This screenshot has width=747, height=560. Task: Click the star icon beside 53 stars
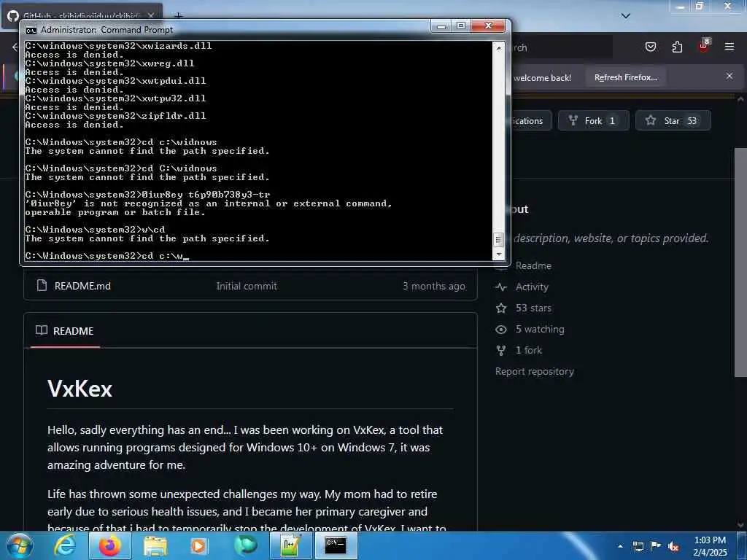tap(500, 308)
